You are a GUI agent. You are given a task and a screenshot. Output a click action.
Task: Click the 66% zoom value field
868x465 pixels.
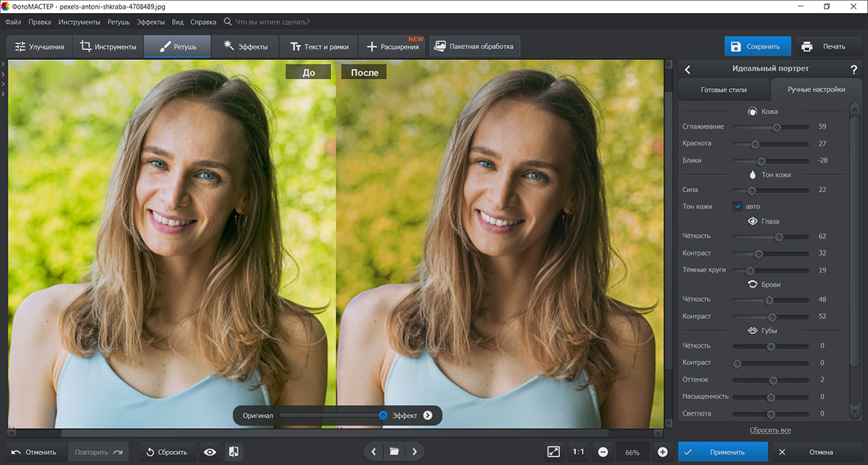632,452
